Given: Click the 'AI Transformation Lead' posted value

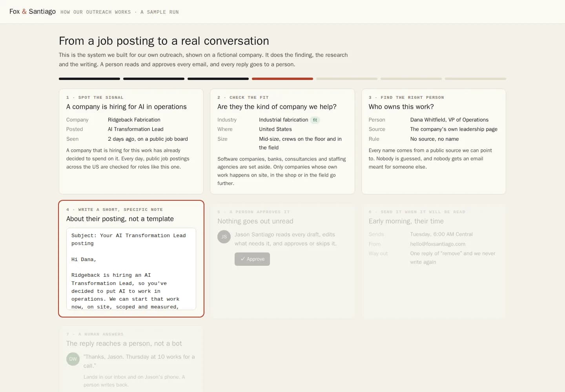Looking at the screenshot, I should pos(136,129).
